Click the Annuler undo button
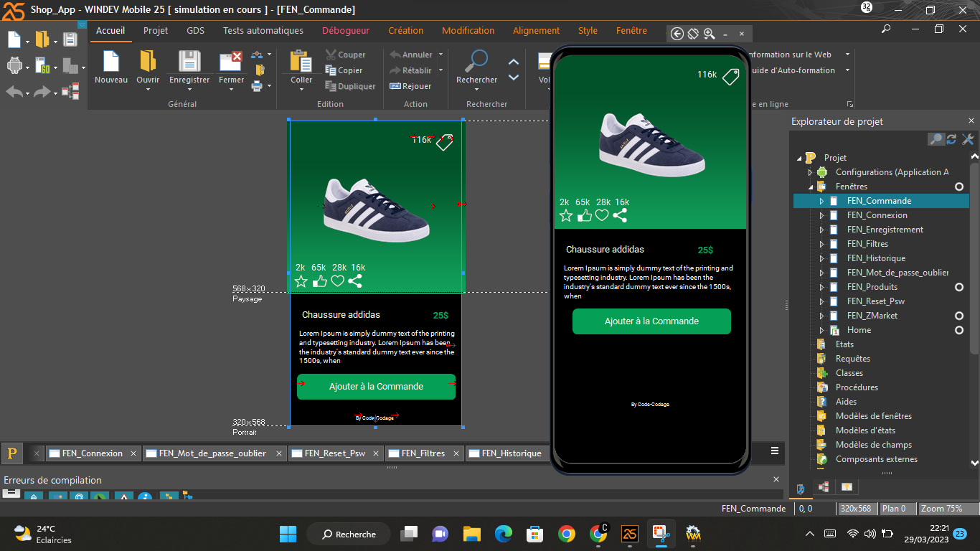This screenshot has width=980, height=551. click(x=411, y=55)
